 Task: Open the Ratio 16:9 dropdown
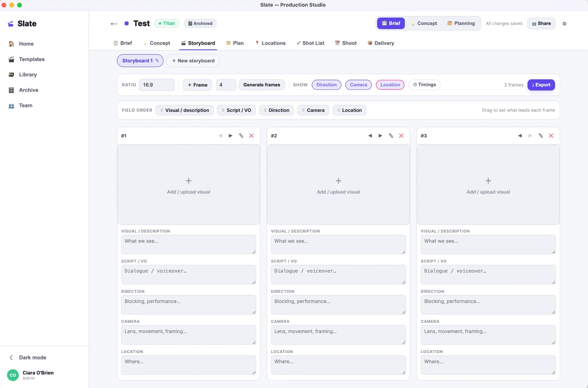coord(156,85)
